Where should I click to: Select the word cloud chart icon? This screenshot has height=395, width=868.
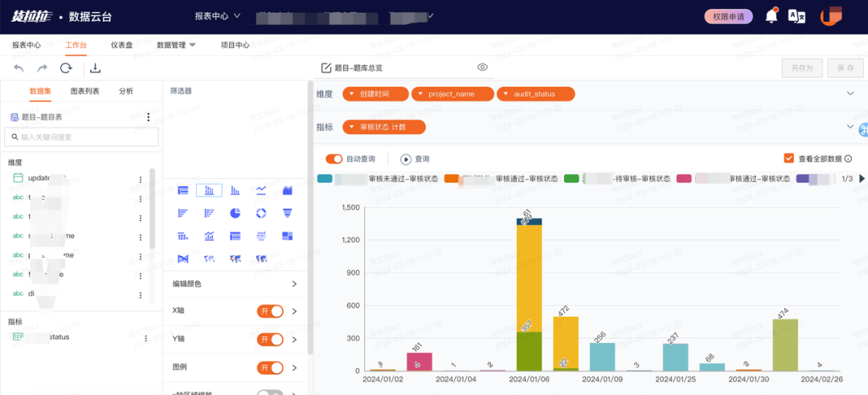(261, 236)
